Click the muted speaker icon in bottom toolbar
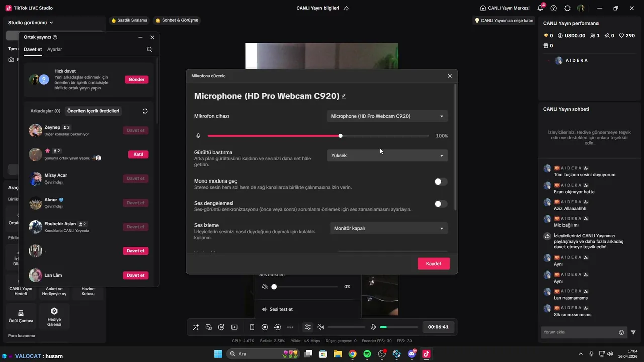 (x=321, y=327)
